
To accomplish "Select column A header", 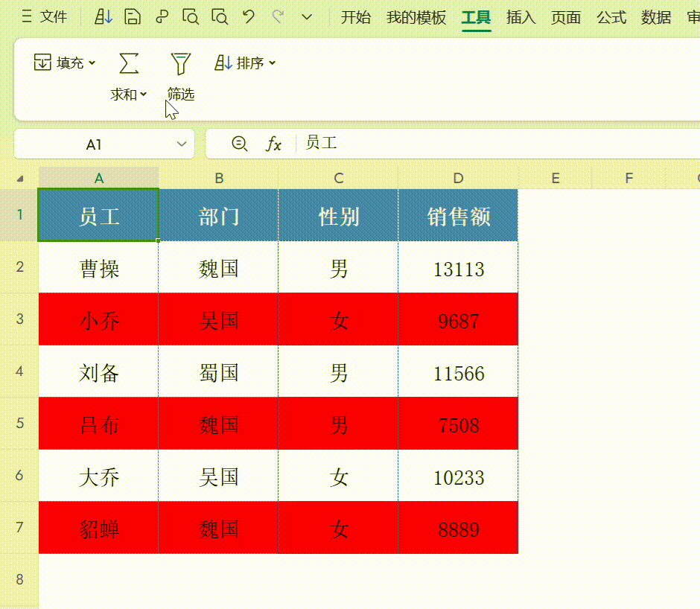I will pyautogui.click(x=98, y=178).
